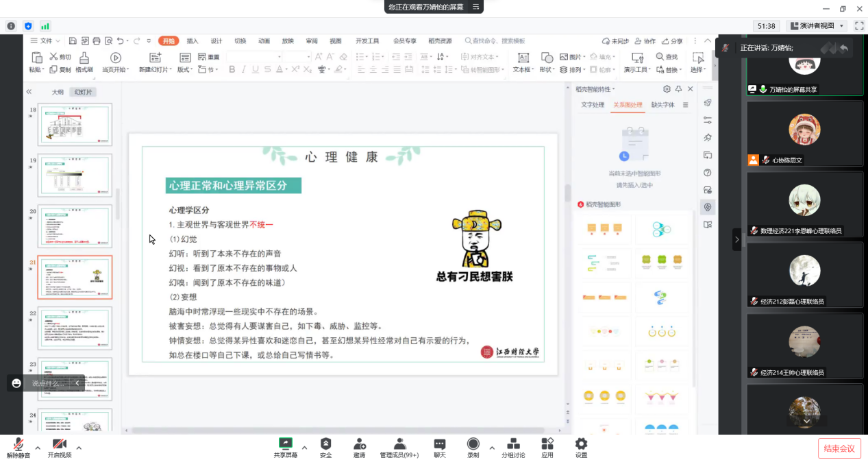Click the Share Screen (共享屏幕) icon
The width and height of the screenshot is (868, 460).
286,444
